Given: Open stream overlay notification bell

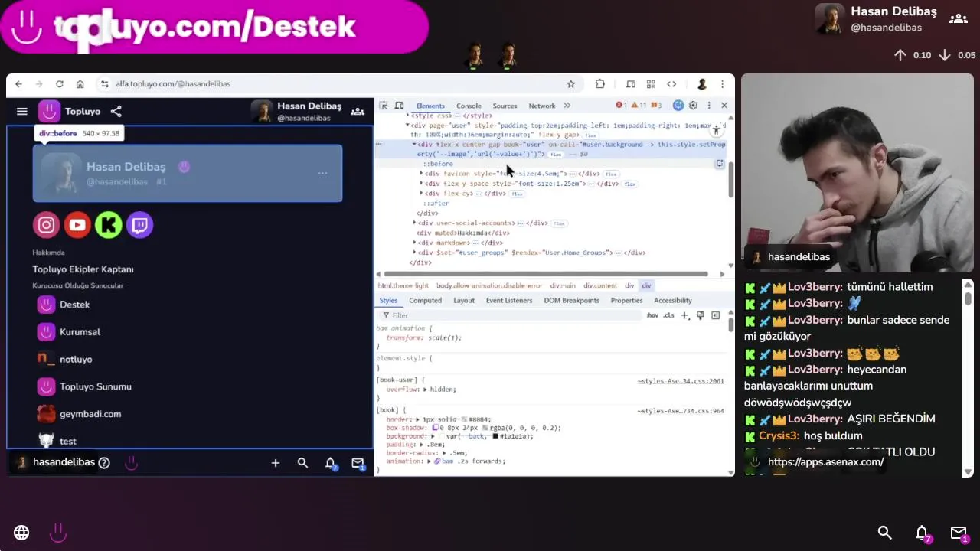Looking at the screenshot, I should click(922, 533).
